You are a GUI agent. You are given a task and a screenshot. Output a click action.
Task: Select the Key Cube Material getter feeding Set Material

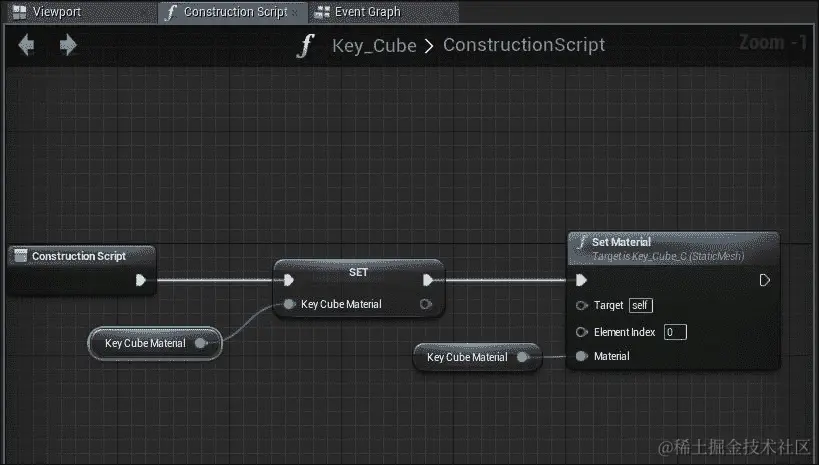pyautogui.click(x=477, y=357)
